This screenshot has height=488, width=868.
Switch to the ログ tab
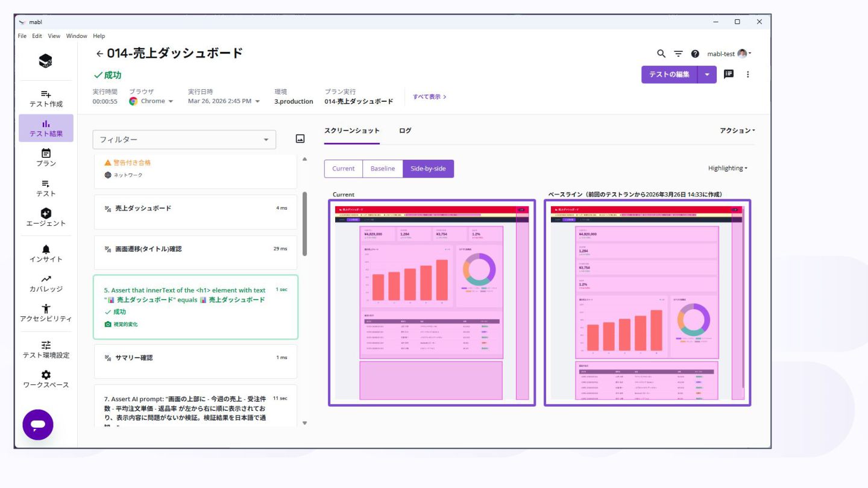(405, 131)
